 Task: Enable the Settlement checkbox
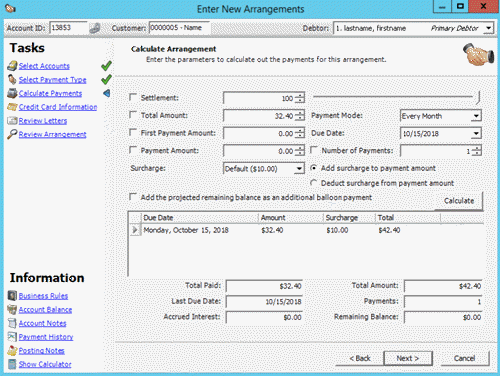(133, 97)
